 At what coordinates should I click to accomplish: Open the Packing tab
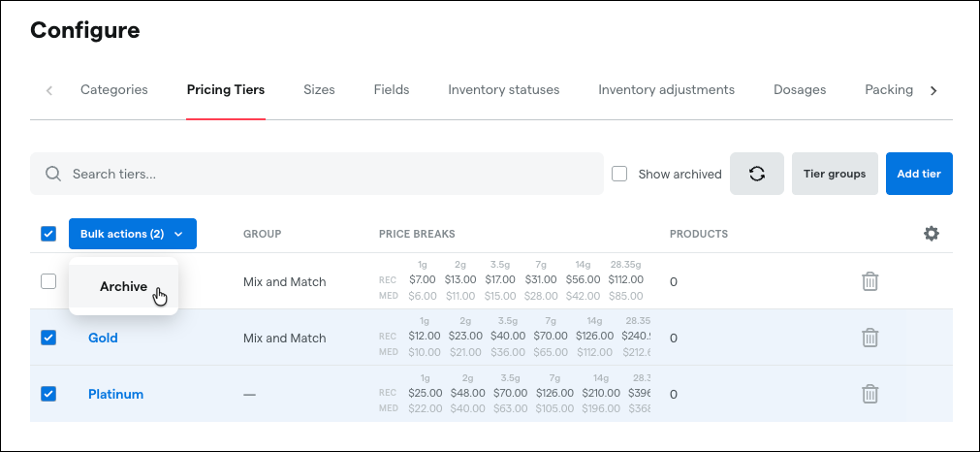click(x=889, y=90)
